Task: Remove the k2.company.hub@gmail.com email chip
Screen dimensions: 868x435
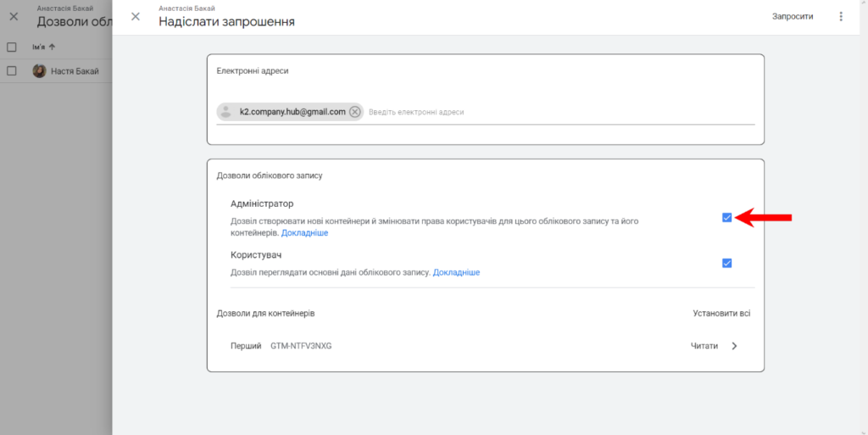Action: (355, 112)
